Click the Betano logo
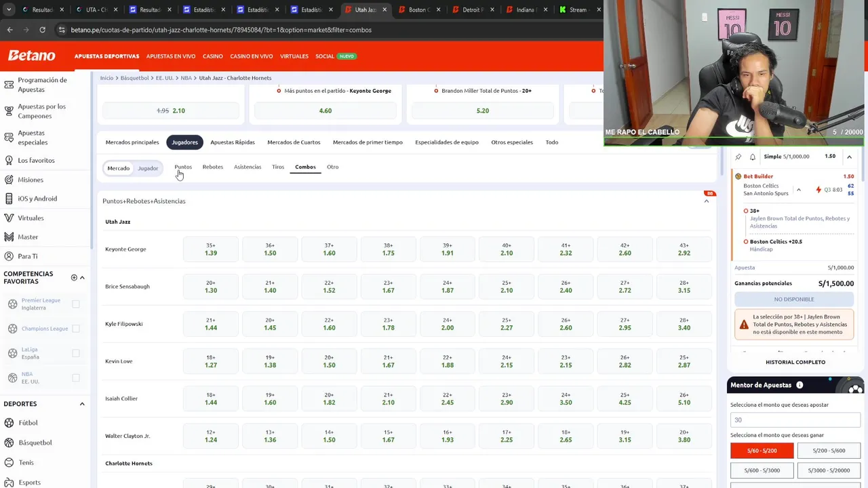Viewport: 868px width, 488px height. click(32, 56)
